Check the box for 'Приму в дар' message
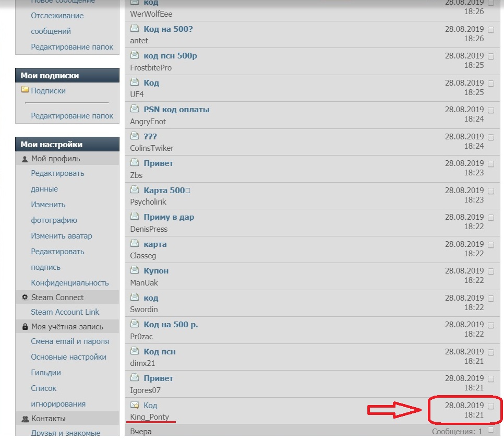Screen dimensions: 504x440 click(490, 218)
